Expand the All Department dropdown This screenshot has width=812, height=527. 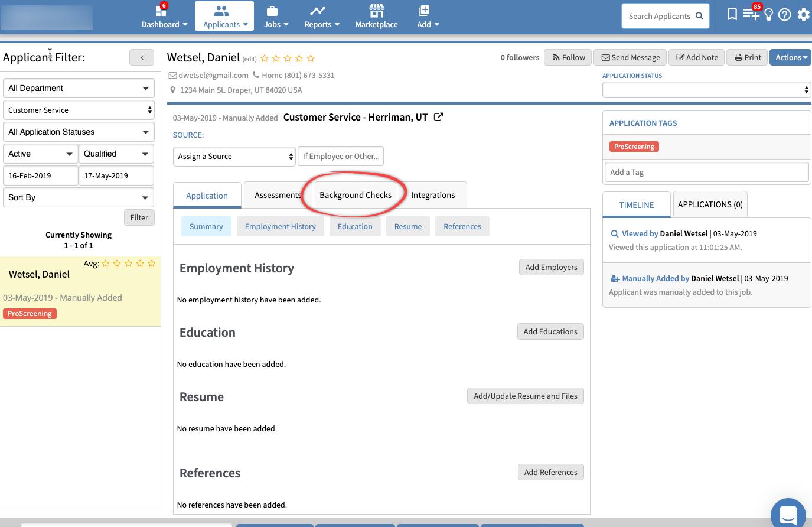pos(79,88)
